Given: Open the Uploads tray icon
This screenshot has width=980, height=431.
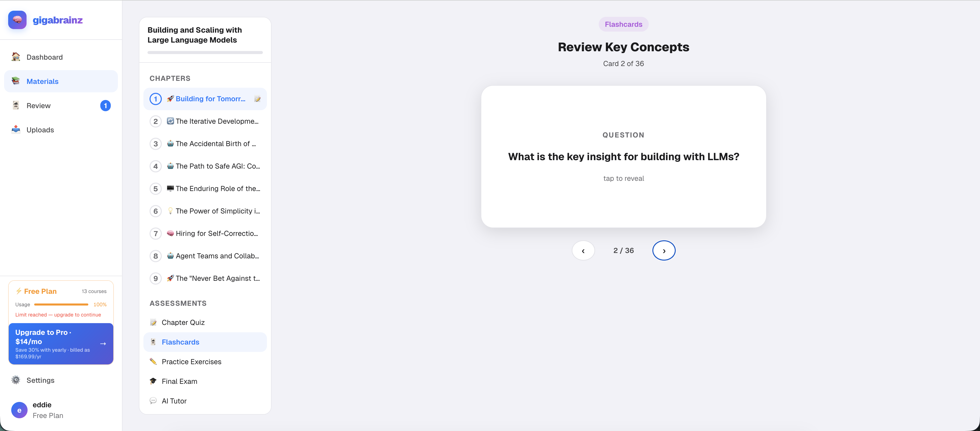Looking at the screenshot, I should 16,130.
